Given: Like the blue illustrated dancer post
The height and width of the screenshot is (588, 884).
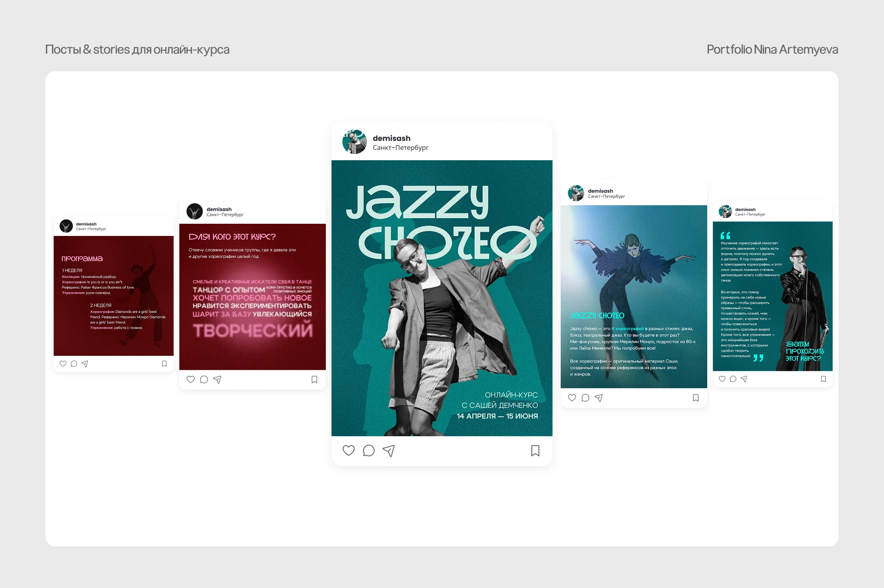Looking at the screenshot, I should click(x=572, y=397).
